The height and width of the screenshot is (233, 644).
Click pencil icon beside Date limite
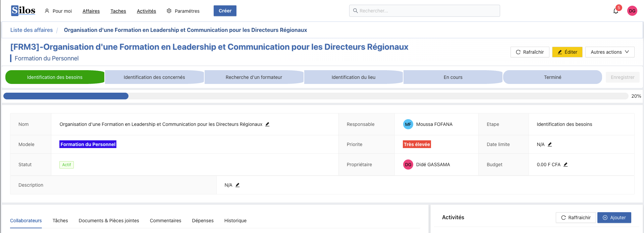[550, 144]
